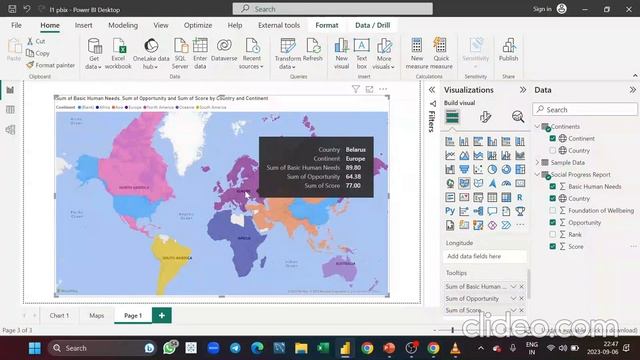Open the Optimize ribbon tab
Image resolution: width=640 pixels, height=360 pixels.
[x=198, y=25]
